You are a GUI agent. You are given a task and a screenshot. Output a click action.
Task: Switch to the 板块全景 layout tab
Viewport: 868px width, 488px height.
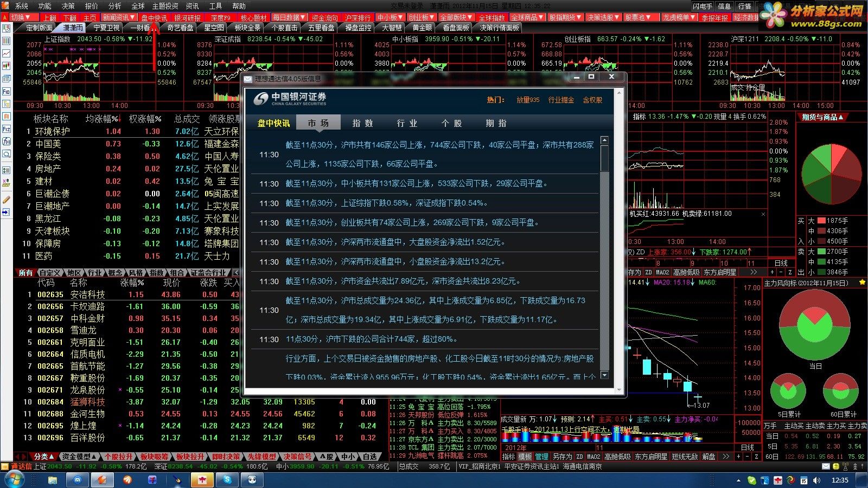coord(247,28)
